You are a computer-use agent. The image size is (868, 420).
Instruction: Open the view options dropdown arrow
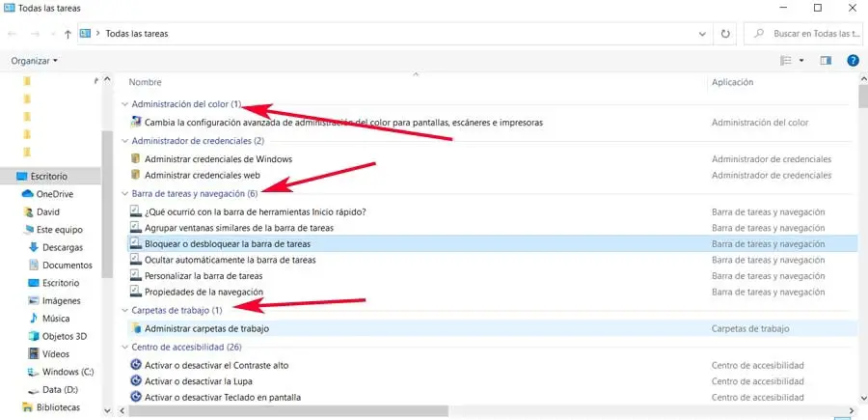pyautogui.click(x=801, y=61)
